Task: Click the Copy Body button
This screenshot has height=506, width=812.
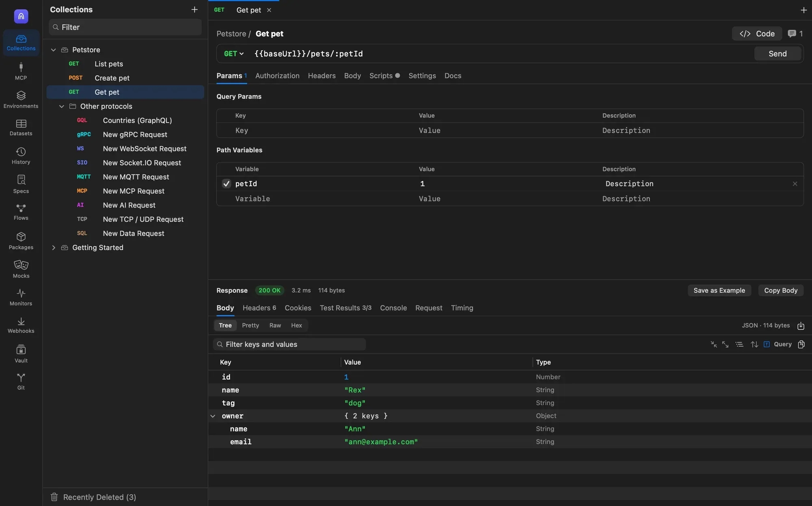Action: [x=781, y=290]
